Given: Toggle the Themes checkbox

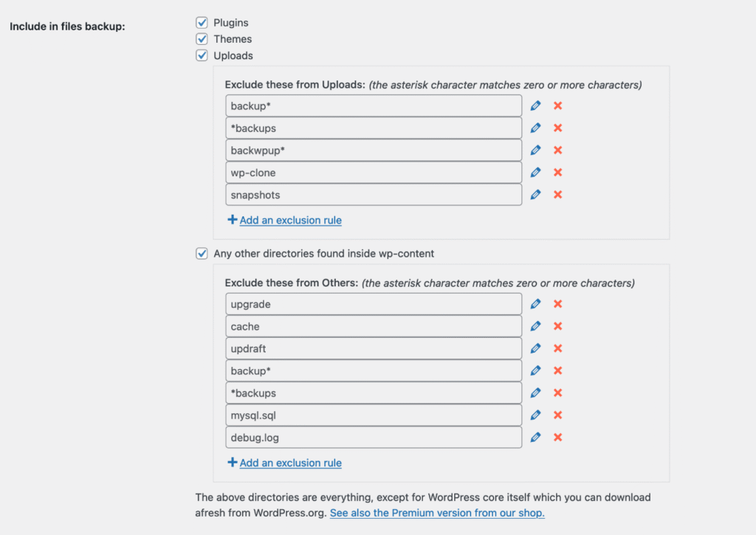Looking at the screenshot, I should coord(202,39).
